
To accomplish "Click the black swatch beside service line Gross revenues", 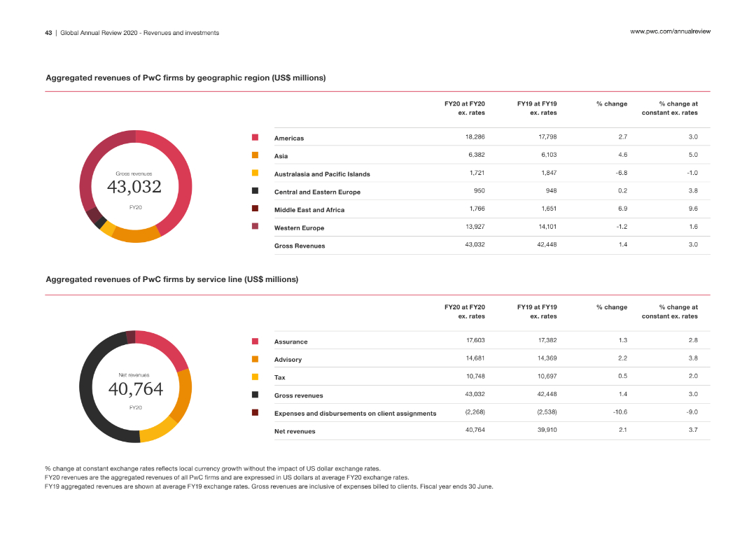I will [255, 395].
